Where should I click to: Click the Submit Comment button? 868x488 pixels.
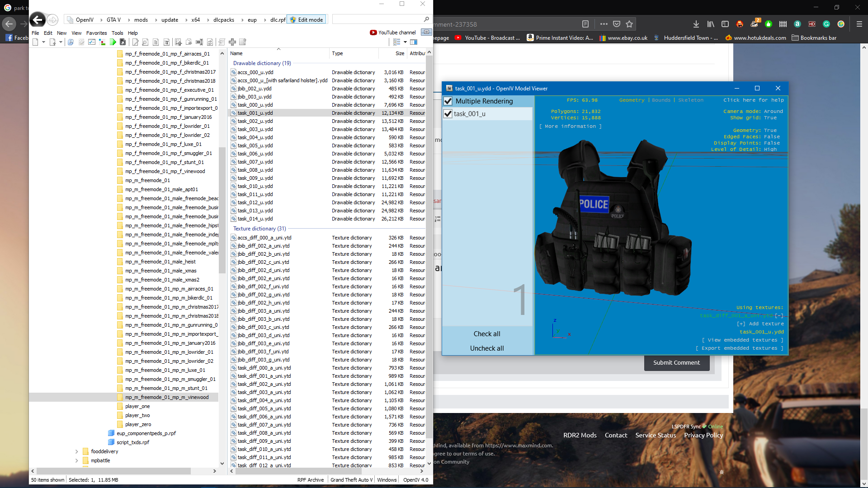[x=676, y=362]
